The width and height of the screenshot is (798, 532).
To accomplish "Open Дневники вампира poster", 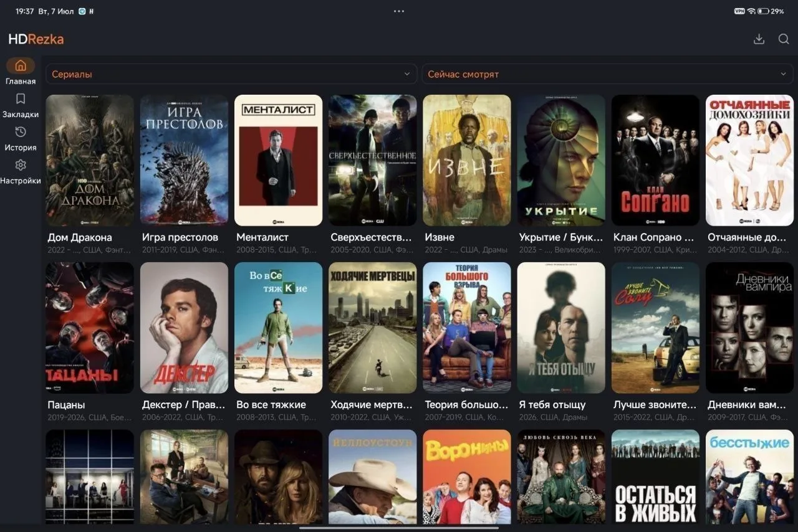I will pos(749,328).
